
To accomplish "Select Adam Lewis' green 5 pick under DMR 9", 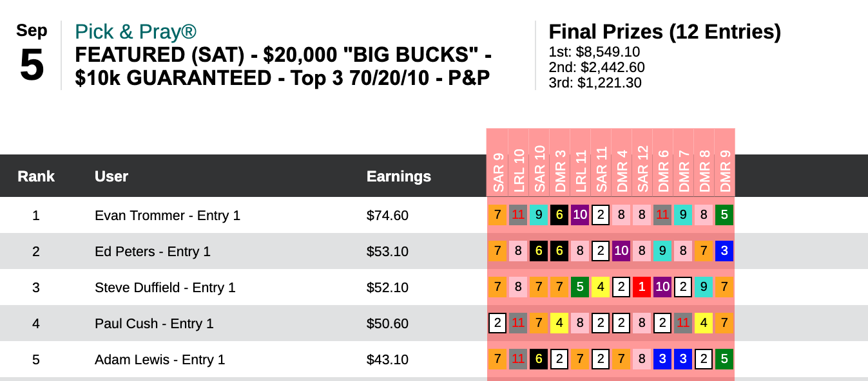I will coord(724,359).
